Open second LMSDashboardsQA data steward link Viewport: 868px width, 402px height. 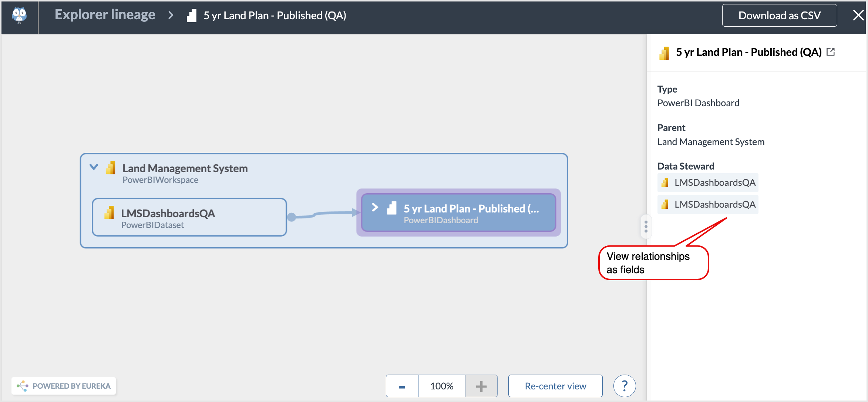tap(708, 204)
